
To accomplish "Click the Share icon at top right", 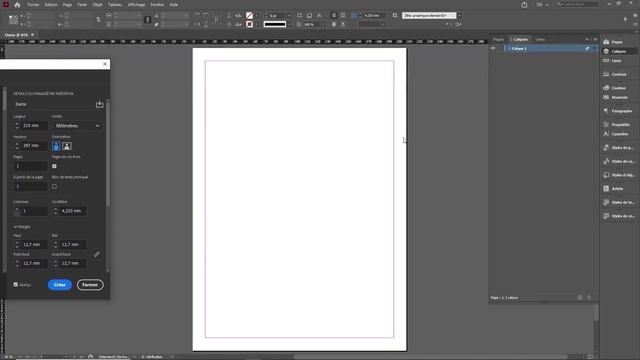I will (524, 4).
